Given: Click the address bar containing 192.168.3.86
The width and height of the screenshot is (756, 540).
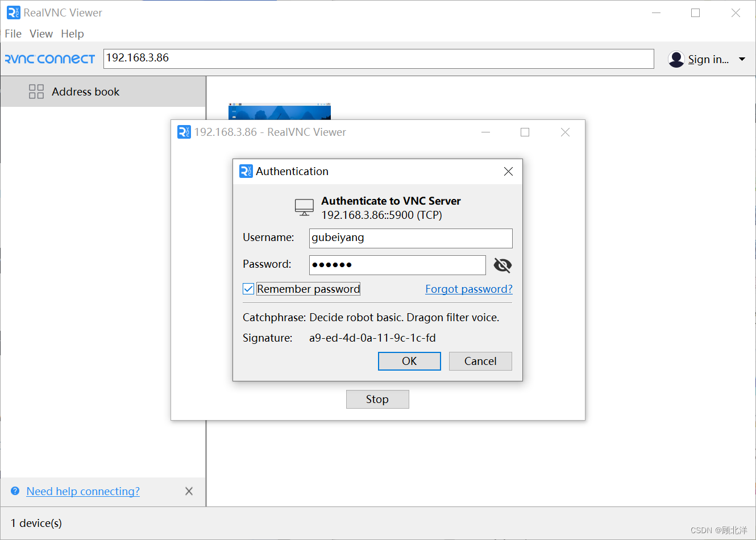Looking at the screenshot, I should coord(379,59).
